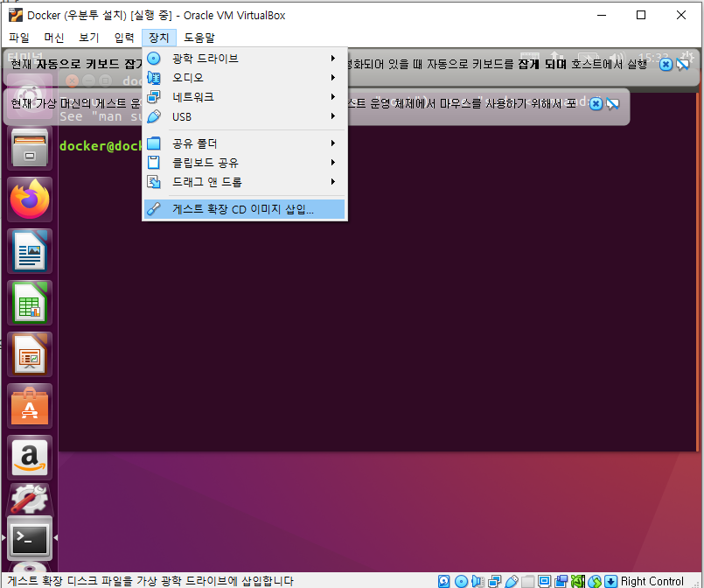Click the keyboard capture arrow status icon
Image resolution: width=704 pixels, height=588 pixels.
[610, 581]
